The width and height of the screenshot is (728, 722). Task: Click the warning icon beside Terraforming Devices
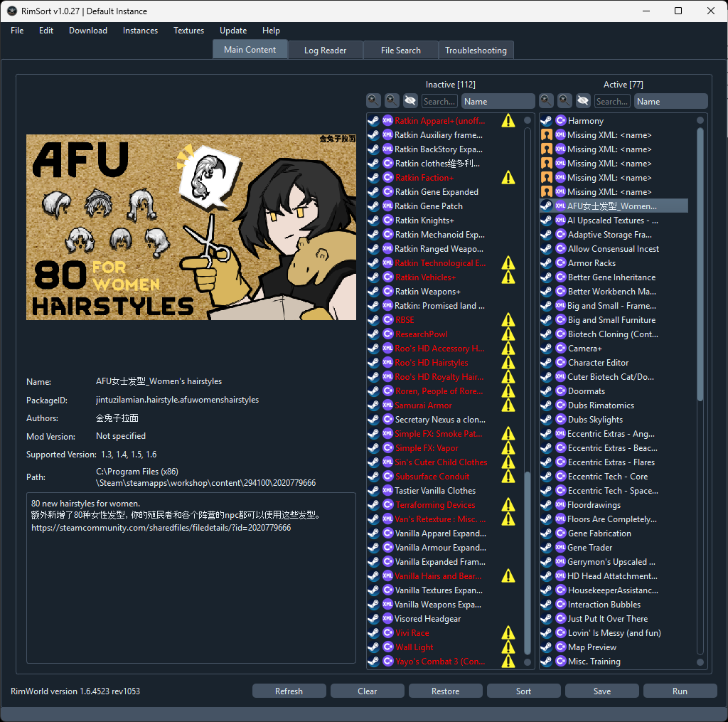(x=508, y=504)
